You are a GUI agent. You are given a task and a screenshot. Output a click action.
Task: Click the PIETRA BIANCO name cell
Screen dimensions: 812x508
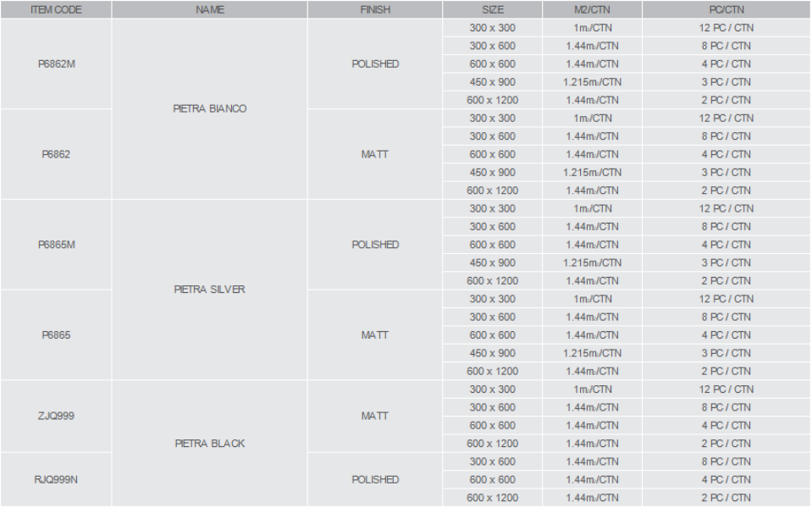pos(210,108)
